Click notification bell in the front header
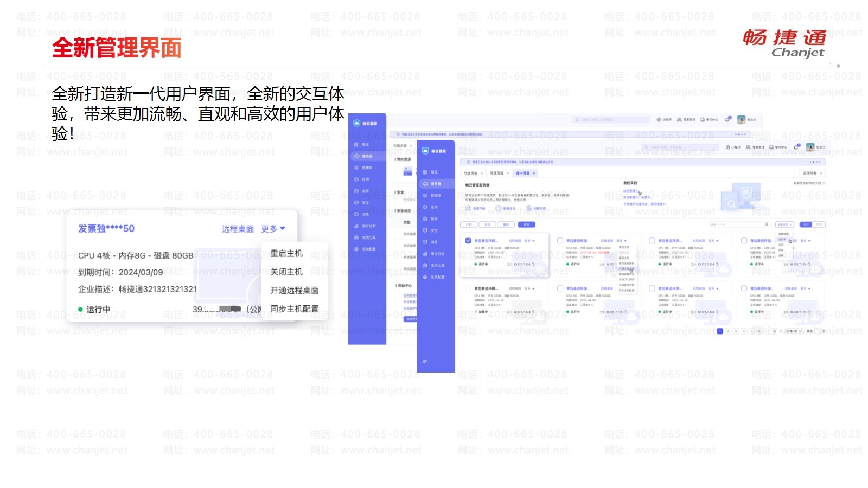868x488 pixels. (796, 147)
